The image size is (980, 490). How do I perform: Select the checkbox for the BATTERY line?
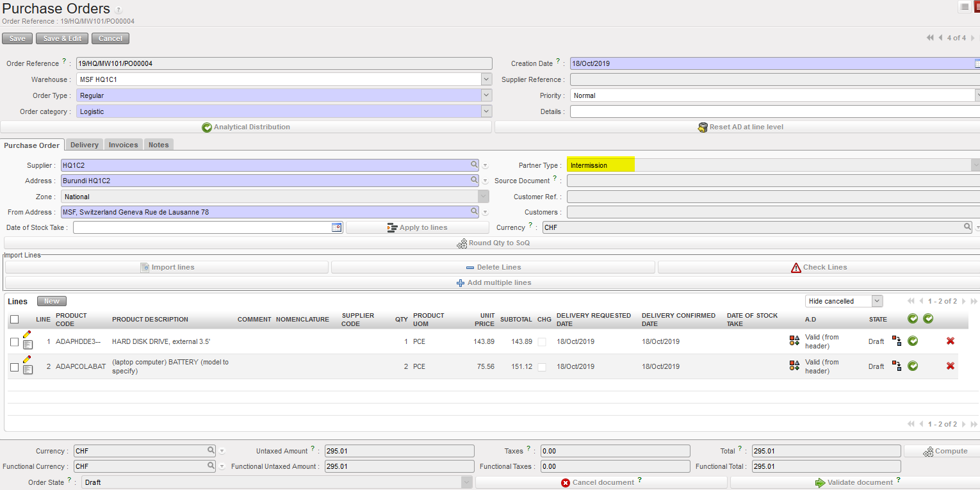tap(15, 367)
